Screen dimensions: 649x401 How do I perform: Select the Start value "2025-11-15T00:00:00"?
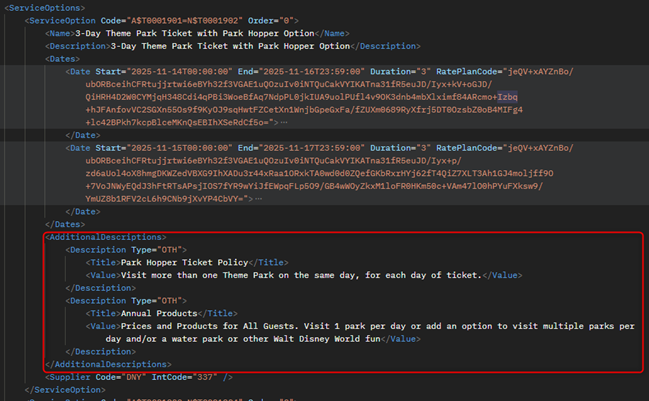pyautogui.click(x=180, y=148)
